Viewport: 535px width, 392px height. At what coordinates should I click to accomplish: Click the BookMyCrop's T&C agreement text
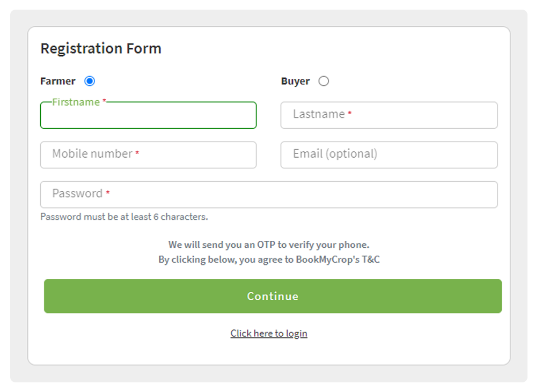pyautogui.click(x=269, y=260)
